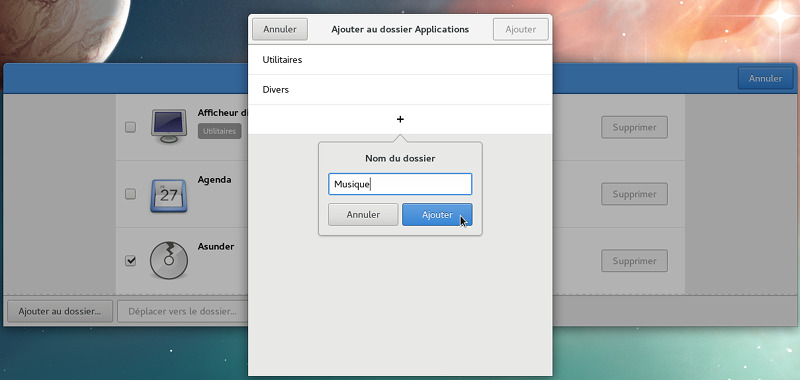Click Ajouter in the folder name popover
The width and height of the screenshot is (800, 380).
[437, 215]
